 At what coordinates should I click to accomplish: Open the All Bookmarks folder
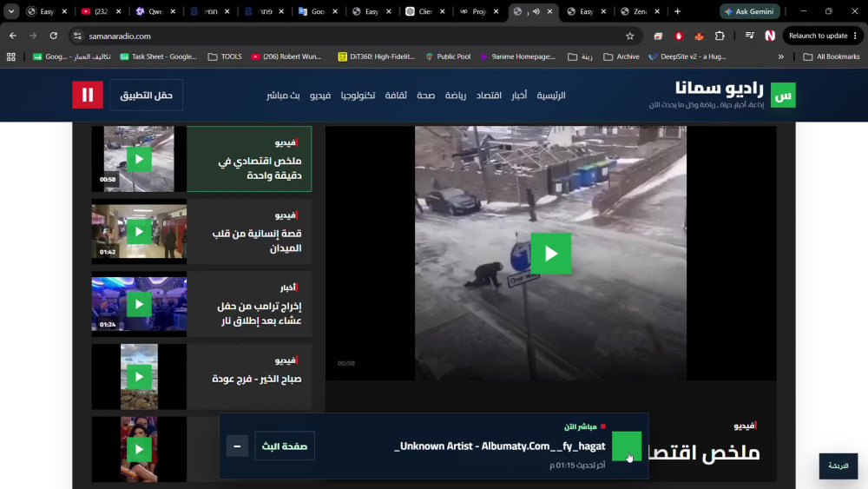click(832, 56)
